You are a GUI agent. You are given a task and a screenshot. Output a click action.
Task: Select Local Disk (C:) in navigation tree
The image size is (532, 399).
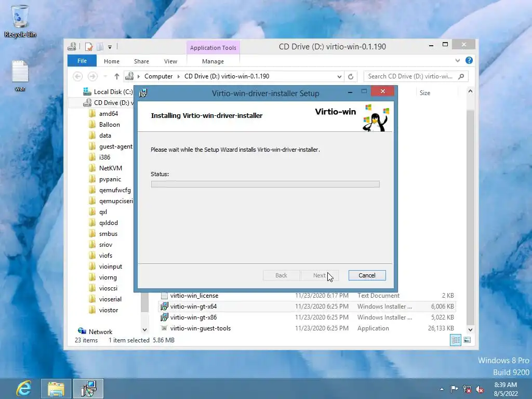tap(108, 92)
